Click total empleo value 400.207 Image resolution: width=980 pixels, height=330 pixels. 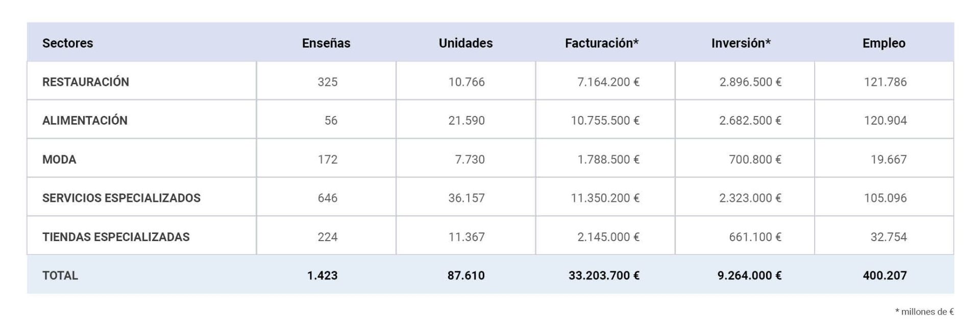pyautogui.click(x=885, y=276)
